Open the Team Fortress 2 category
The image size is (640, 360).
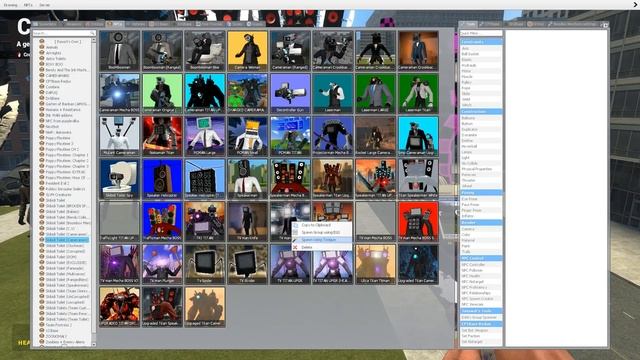tap(58, 325)
